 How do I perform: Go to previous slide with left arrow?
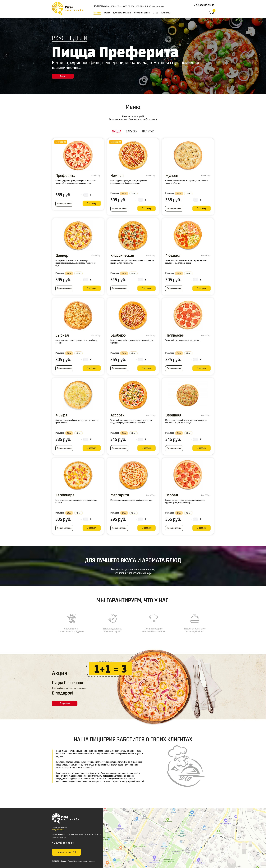click(x=6, y=55)
